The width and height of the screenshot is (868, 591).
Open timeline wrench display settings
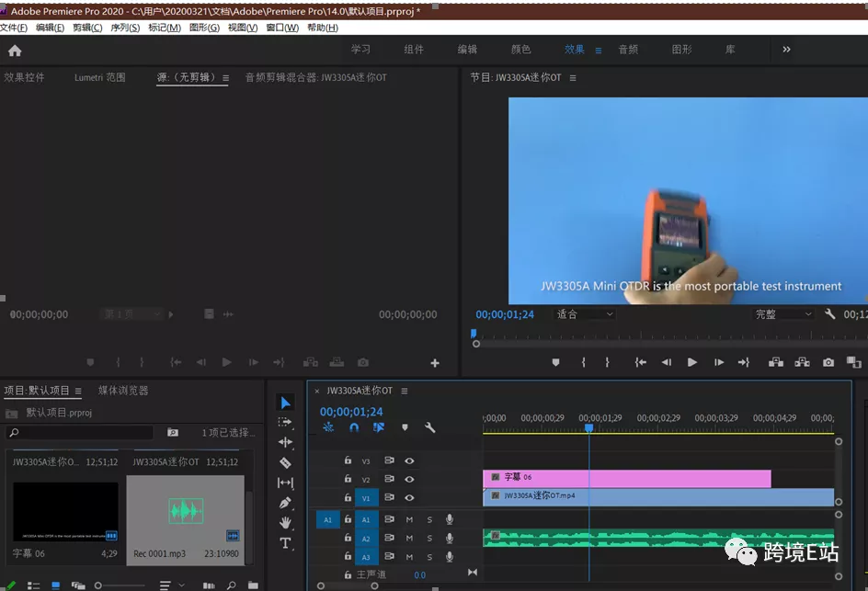tap(430, 427)
